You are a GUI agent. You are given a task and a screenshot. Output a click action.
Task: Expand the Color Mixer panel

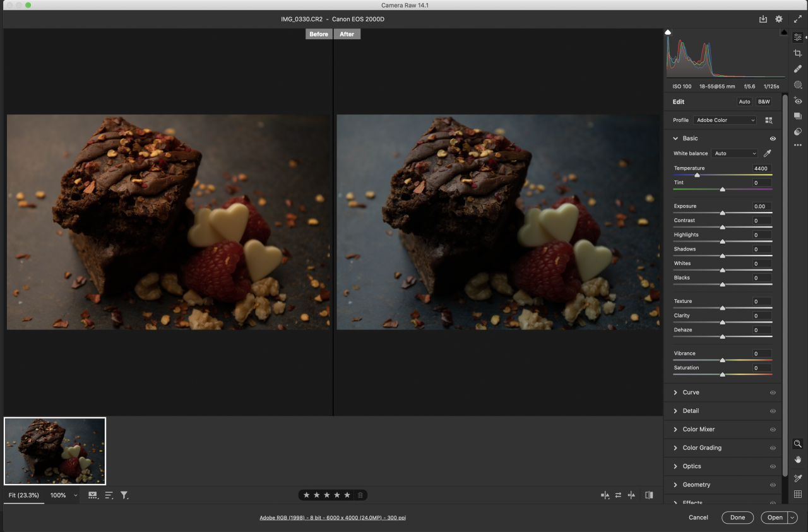coord(675,429)
